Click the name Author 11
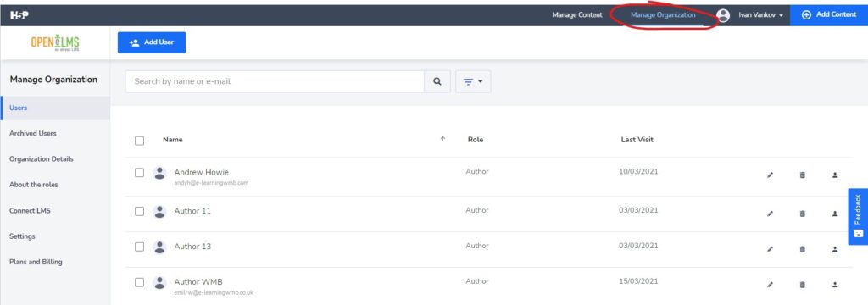This screenshot has height=305, width=868. tap(192, 211)
